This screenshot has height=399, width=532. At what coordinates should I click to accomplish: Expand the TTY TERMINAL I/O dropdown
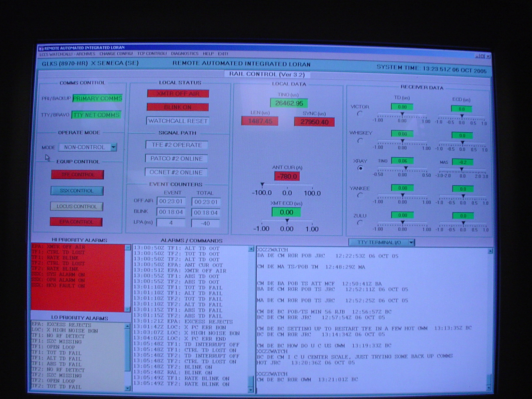click(411, 242)
